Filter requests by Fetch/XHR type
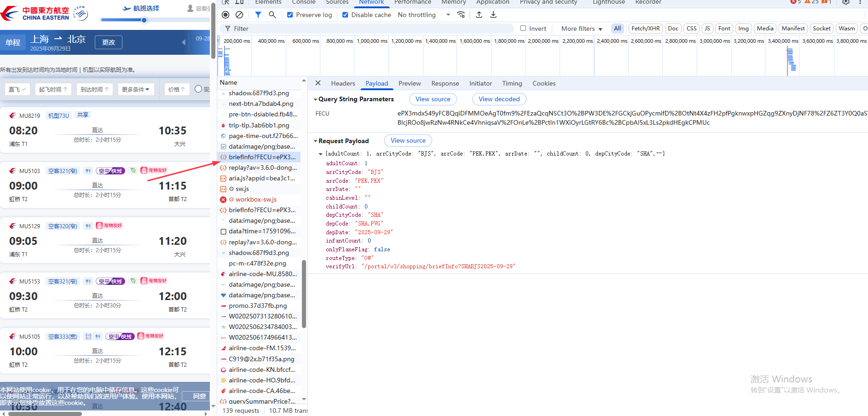868x416 pixels. pyautogui.click(x=645, y=29)
